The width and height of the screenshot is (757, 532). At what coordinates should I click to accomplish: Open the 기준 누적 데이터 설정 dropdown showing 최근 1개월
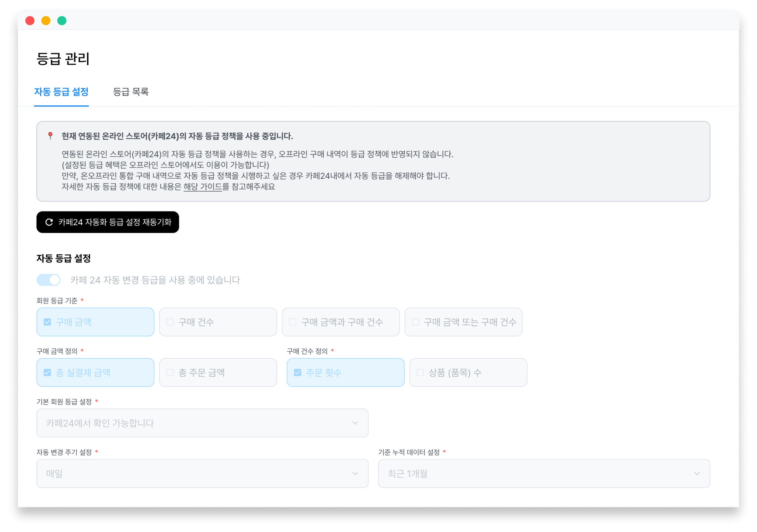tap(544, 474)
